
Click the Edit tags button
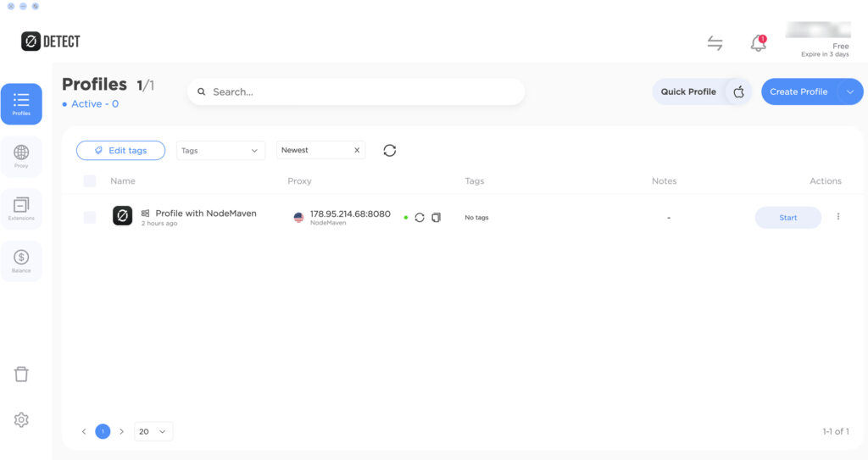click(x=120, y=150)
